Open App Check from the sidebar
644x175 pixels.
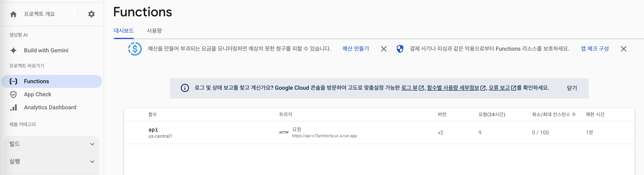[x=37, y=94]
